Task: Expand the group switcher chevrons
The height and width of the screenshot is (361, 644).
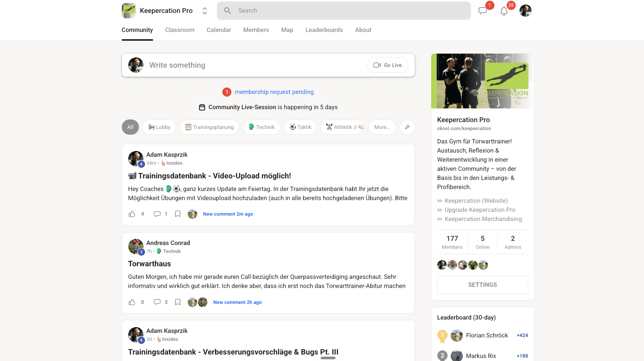Action: 205,11
